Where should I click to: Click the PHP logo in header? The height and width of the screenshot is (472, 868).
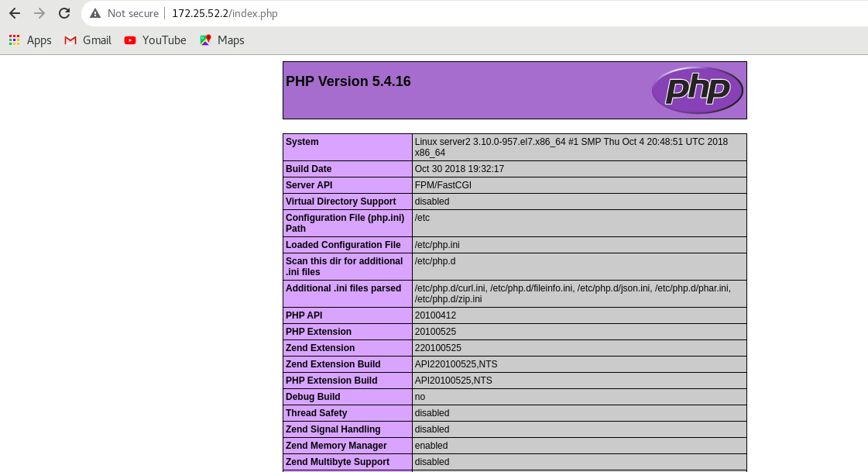pos(698,90)
